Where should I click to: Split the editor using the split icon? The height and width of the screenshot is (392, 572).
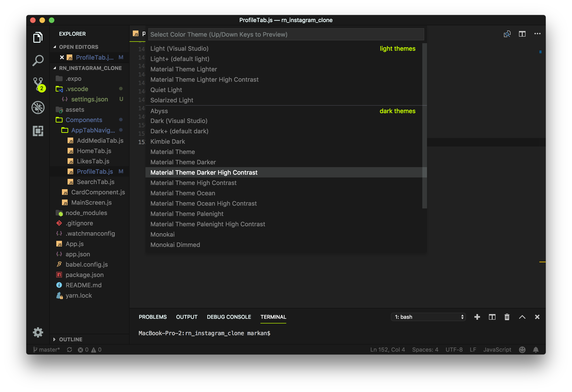[x=522, y=34]
